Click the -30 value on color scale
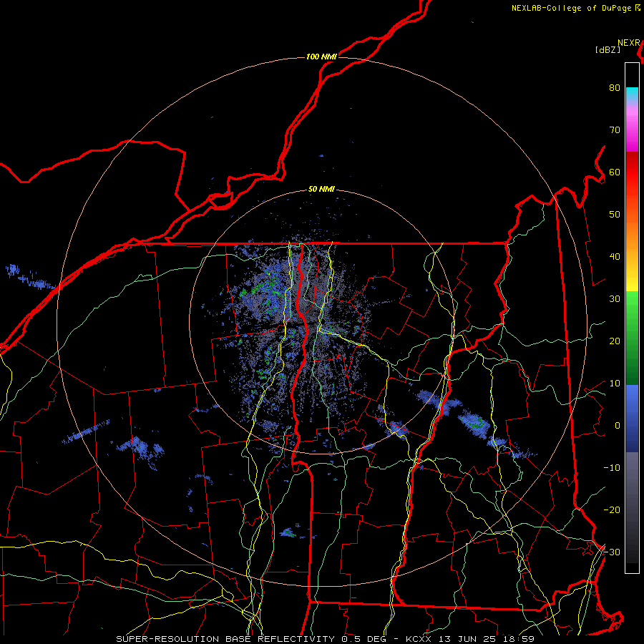 612,552
